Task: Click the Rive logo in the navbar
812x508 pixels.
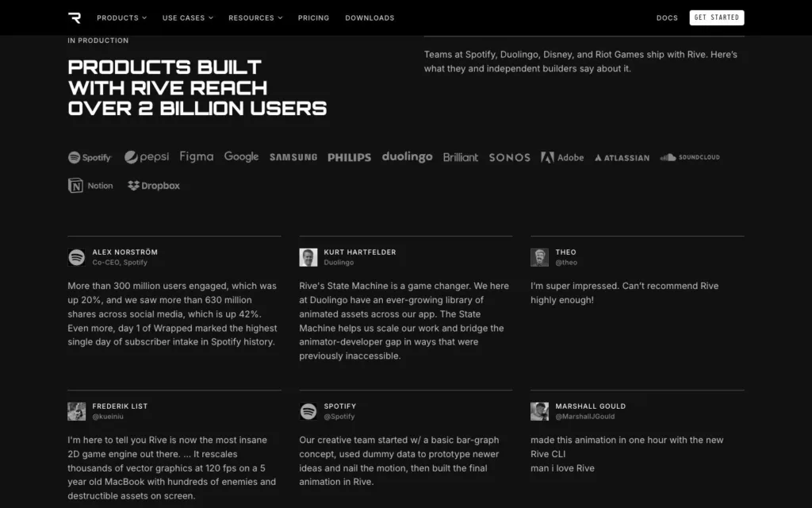Action: (75, 17)
